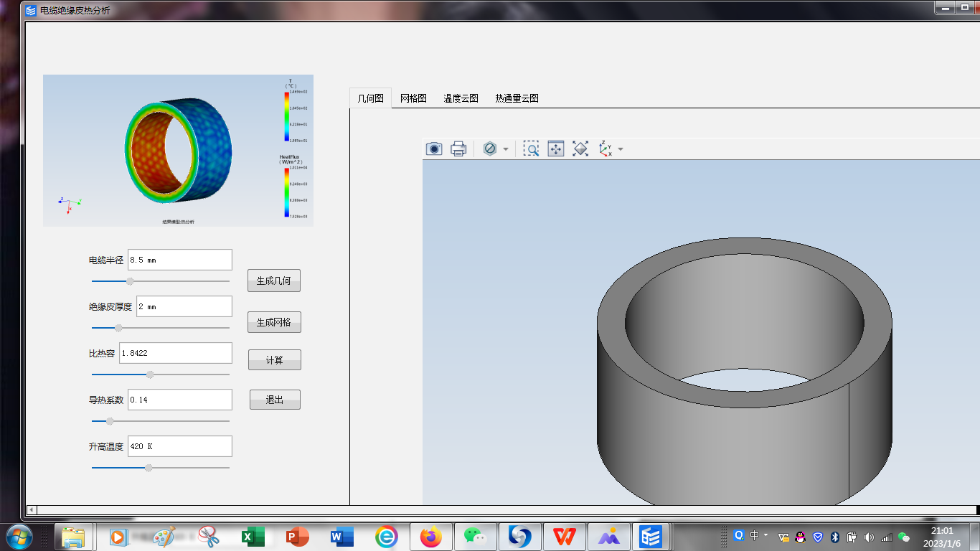The image size is (980, 551).
Task: Expand the dropdown arrow beside the XYZ axis icon
Action: click(621, 149)
